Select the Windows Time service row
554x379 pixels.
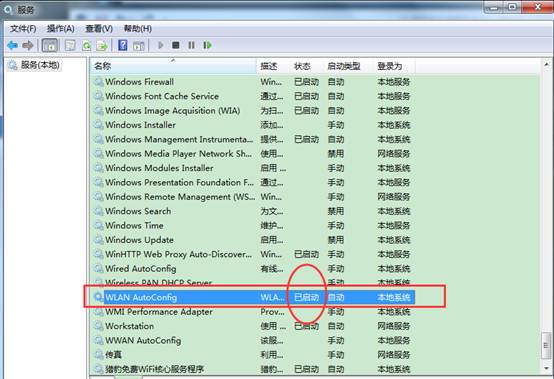[x=254, y=225]
